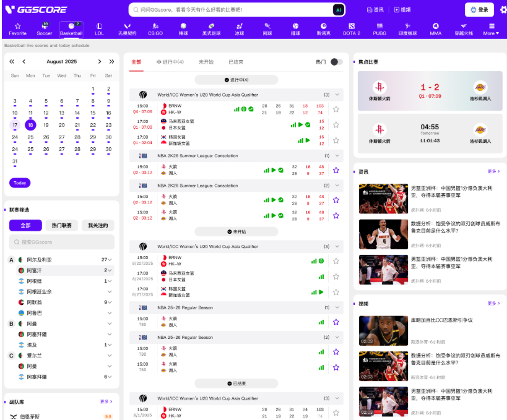Favorite the live 韩国女篮 vs 新加坡女篮 star
The height and width of the screenshot is (420, 507).
click(336, 140)
